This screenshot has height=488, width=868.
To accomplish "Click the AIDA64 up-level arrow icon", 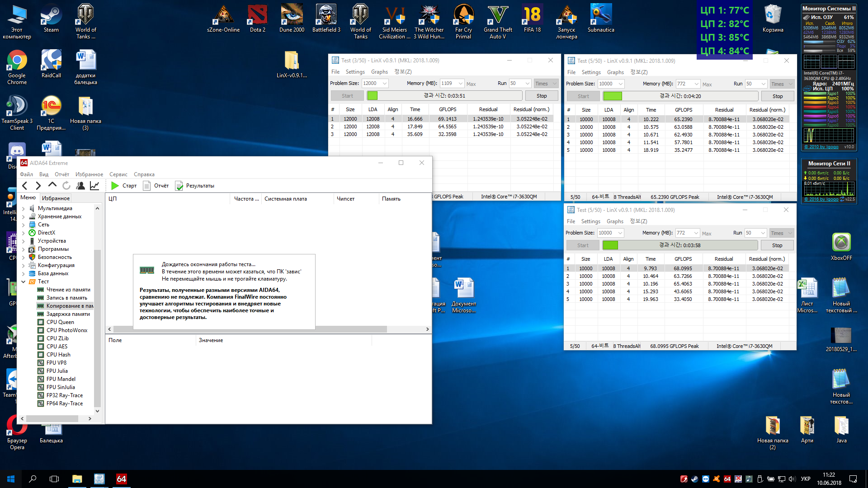I will pos(52,185).
